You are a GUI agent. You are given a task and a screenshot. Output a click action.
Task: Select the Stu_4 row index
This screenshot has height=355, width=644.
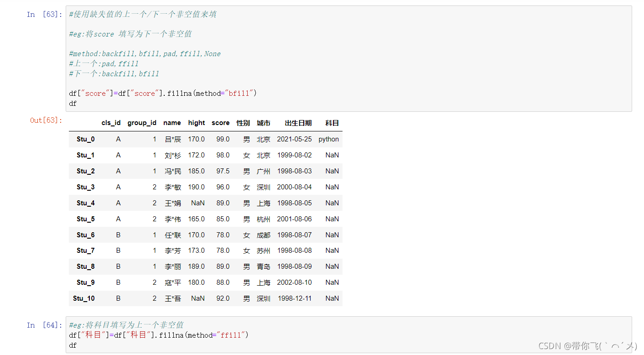coord(86,203)
